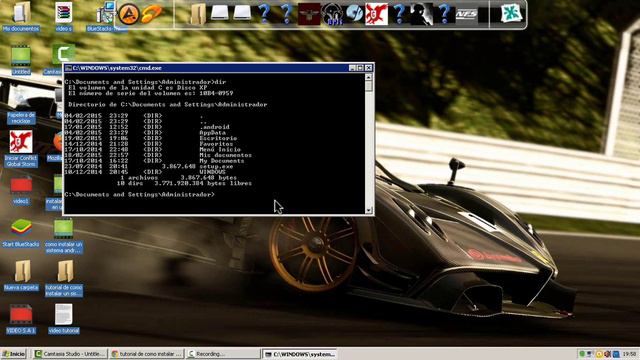Click 'Favoritos' directory listing entry
640x360 pixels.
click(216, 144)
